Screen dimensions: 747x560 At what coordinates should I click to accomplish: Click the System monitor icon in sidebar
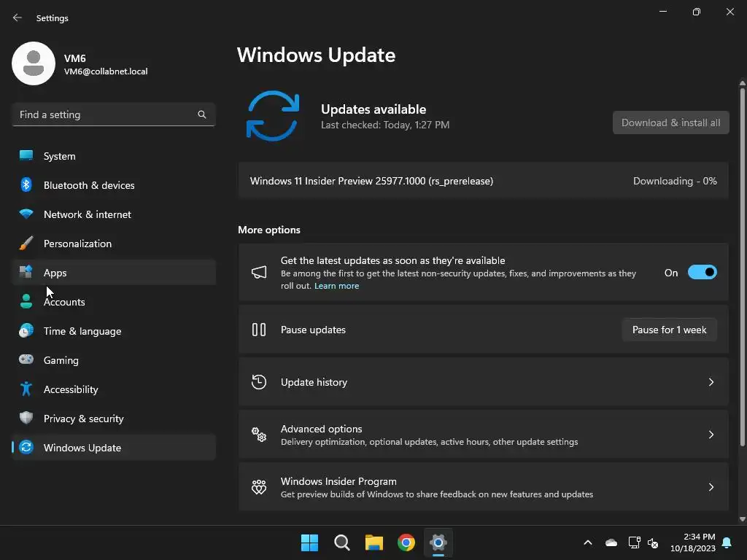tap(26, 155)
